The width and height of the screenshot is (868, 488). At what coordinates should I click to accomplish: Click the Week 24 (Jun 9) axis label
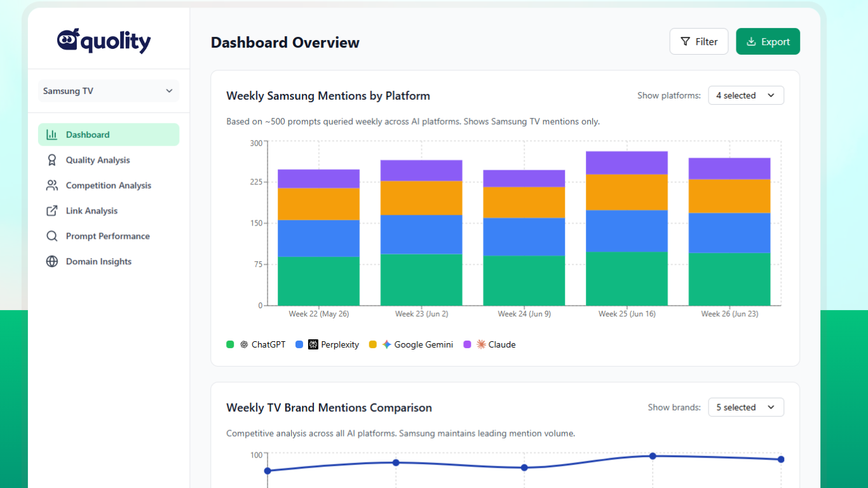(524, 314)
